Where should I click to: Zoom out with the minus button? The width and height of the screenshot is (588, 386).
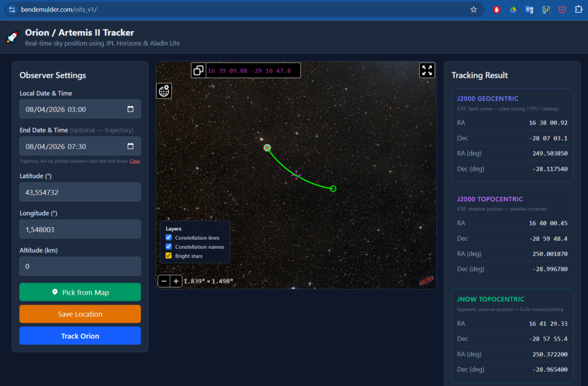164,281
